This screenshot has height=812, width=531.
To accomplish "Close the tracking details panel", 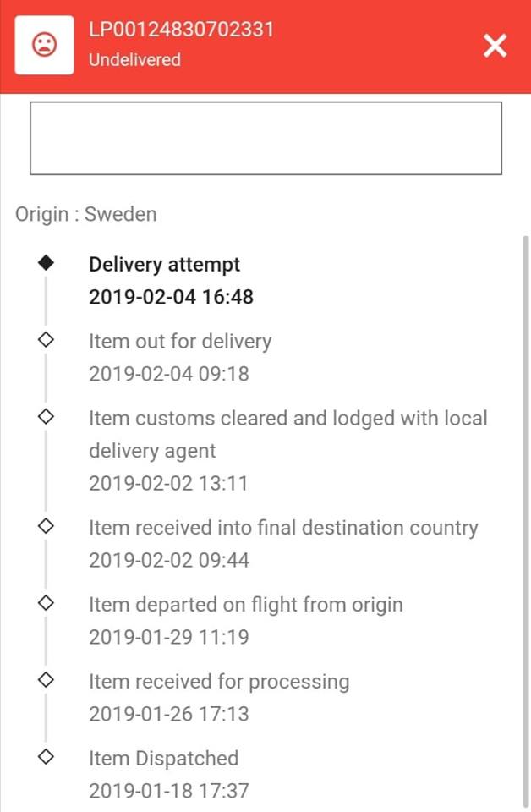I will coord(495,45).
